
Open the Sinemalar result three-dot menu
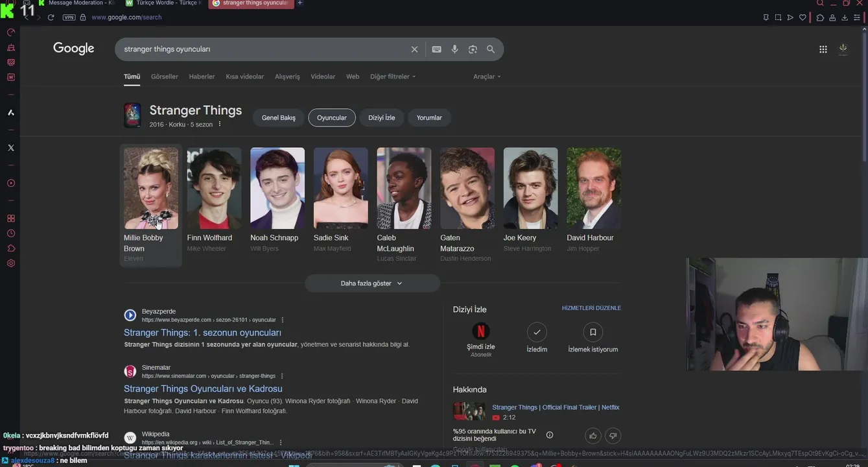coord(282,376)
